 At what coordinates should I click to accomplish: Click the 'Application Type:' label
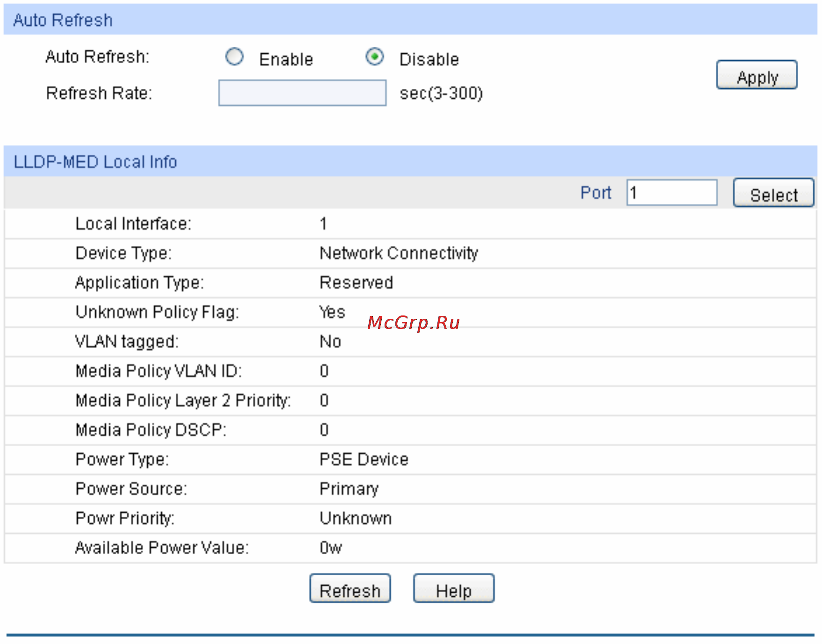pos(139,283)
